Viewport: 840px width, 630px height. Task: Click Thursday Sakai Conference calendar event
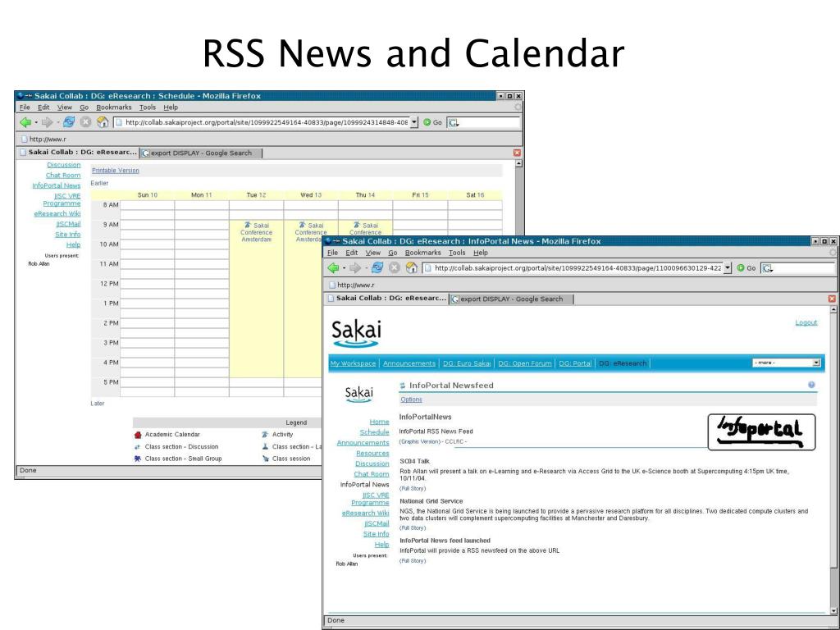[365, 229]
